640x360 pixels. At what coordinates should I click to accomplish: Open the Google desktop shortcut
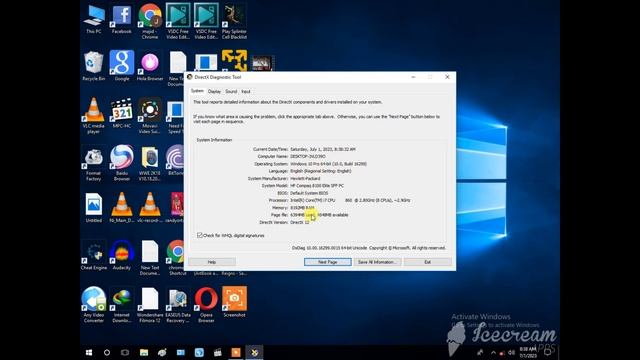point(122,66)
